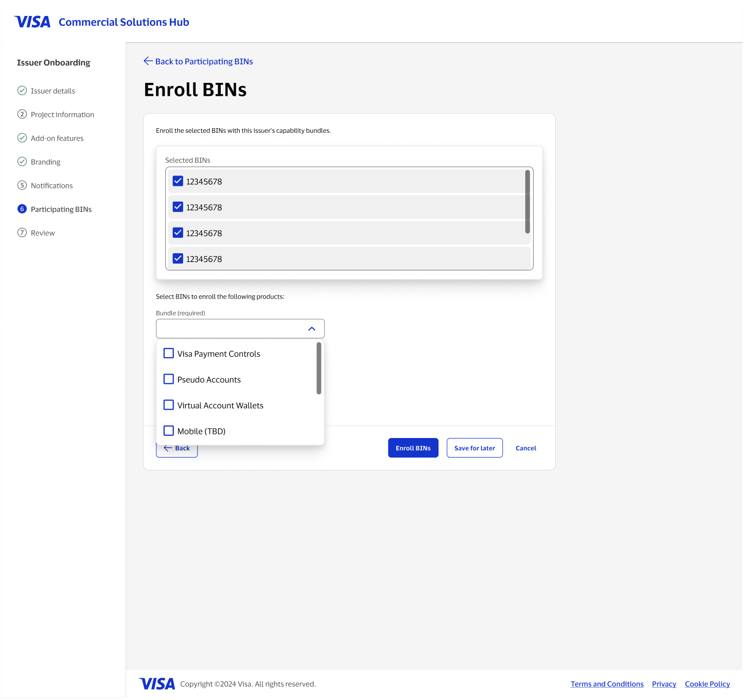The image size is (744, 700).
Task: Open the Privacy link
Action: pyautogui.click(x=664, y=684)
